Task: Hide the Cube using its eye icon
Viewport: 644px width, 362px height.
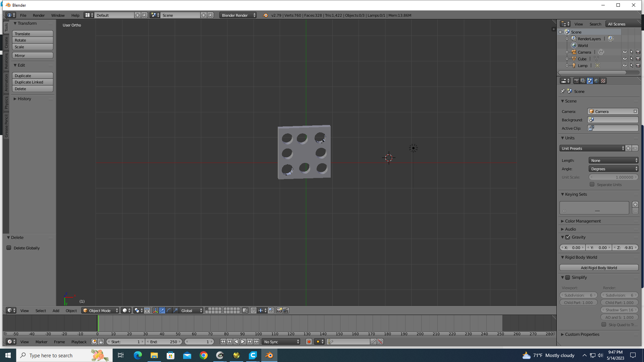Action: 625,59
